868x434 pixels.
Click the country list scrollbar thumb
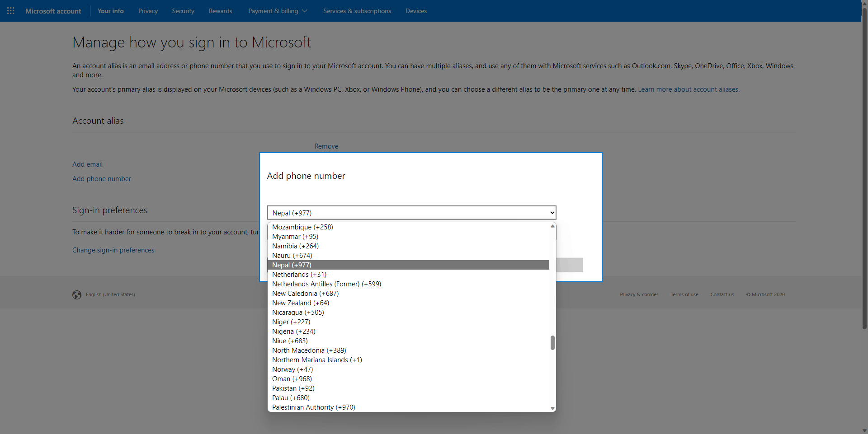coord(552,343)
